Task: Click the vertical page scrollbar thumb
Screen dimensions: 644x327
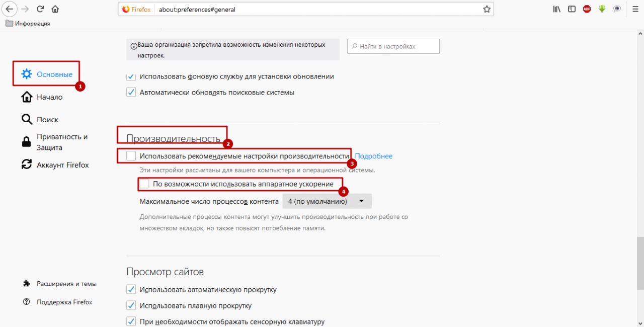Action: click(640, 263)
